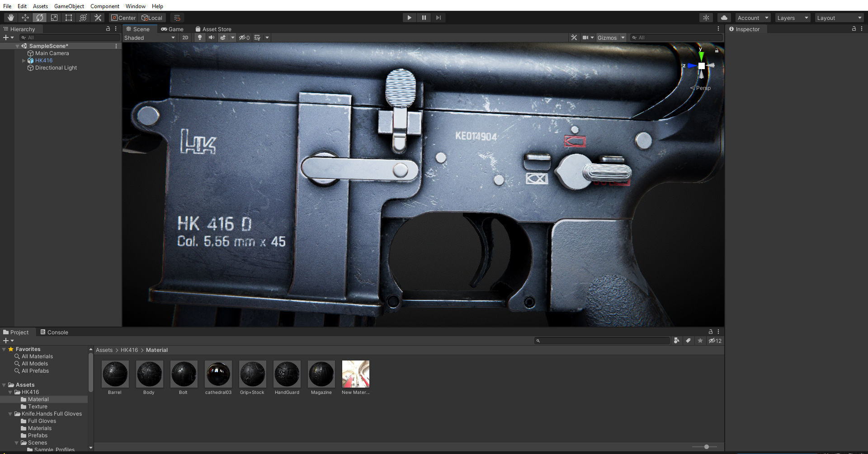Screen dimensions: 868x454
Task: Toggle 2D view mode
Action: click(x=185, y=37)
